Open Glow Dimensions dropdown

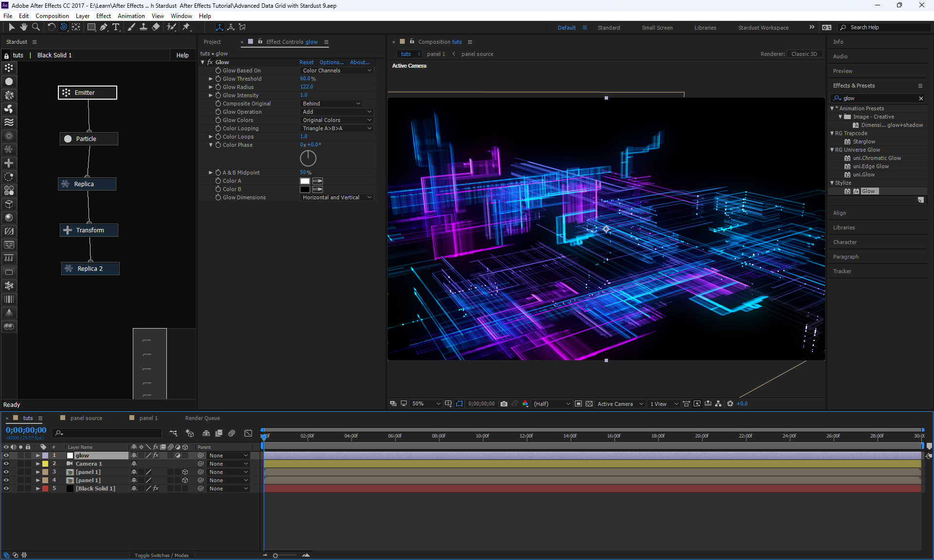[337, 197]
